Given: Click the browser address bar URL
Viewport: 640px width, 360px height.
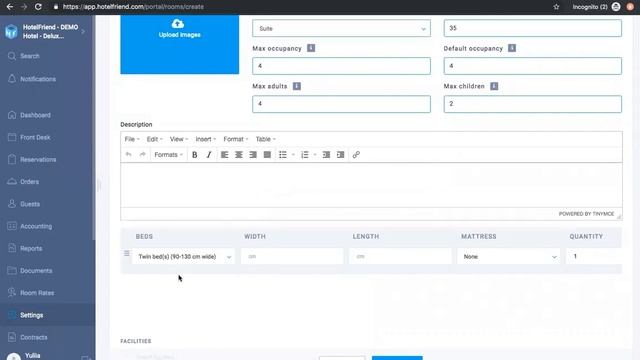Looking at the screenshot, I should coord(133,7).
